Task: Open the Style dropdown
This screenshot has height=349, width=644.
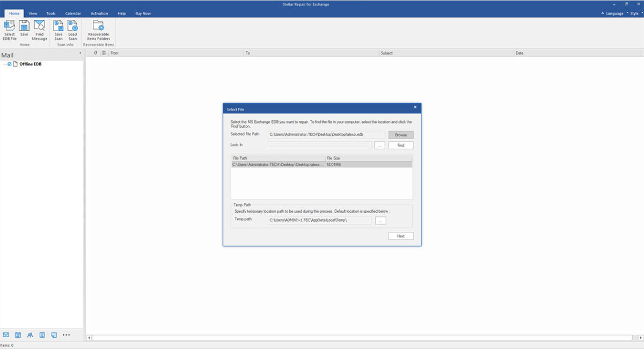Action: (x=633, y=13)
